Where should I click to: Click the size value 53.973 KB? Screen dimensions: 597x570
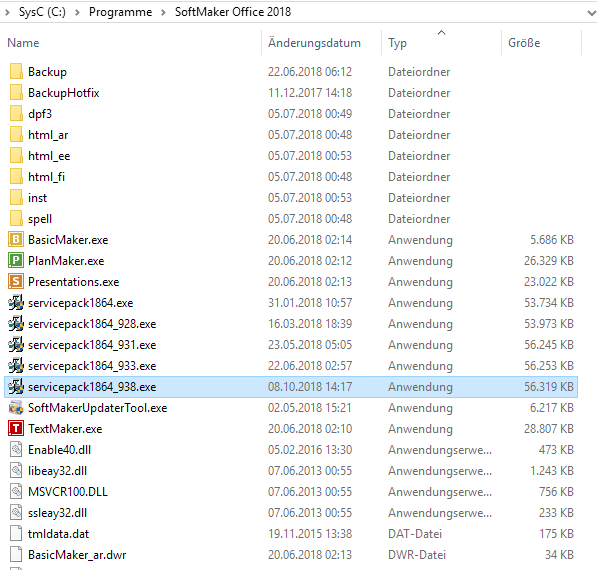point(549,324)
